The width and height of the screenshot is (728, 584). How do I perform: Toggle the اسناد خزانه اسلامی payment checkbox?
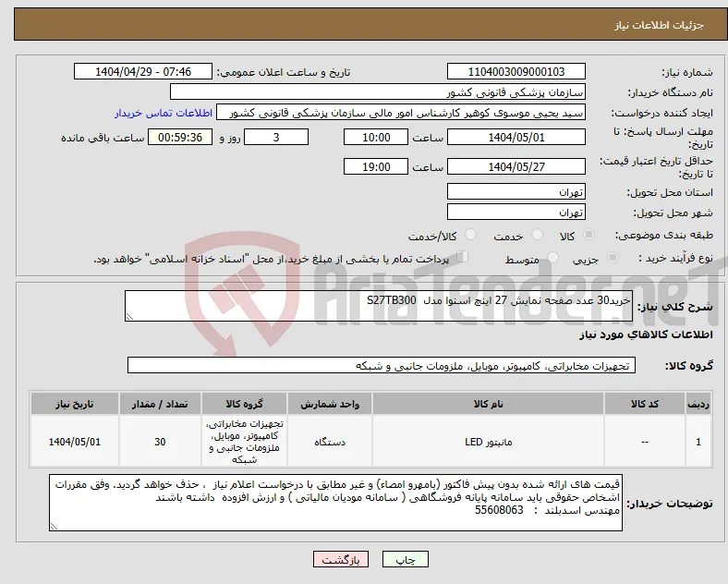(x=463, y=257)
